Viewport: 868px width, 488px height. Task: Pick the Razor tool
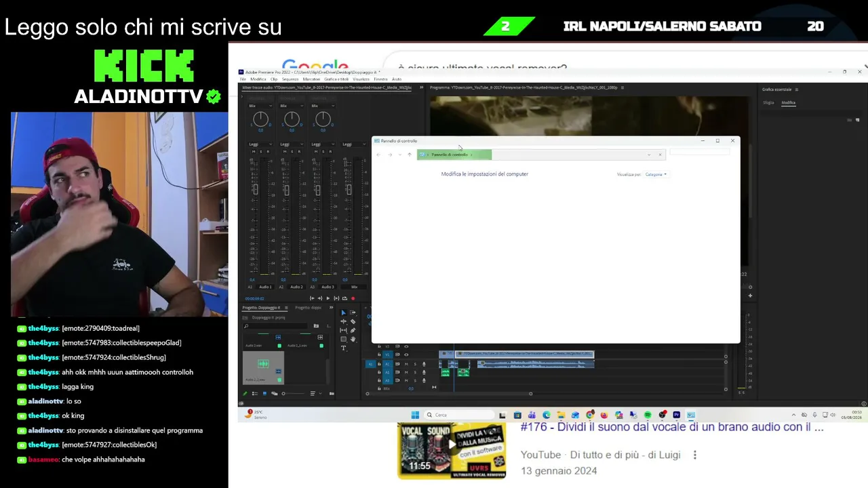[353, 321]
